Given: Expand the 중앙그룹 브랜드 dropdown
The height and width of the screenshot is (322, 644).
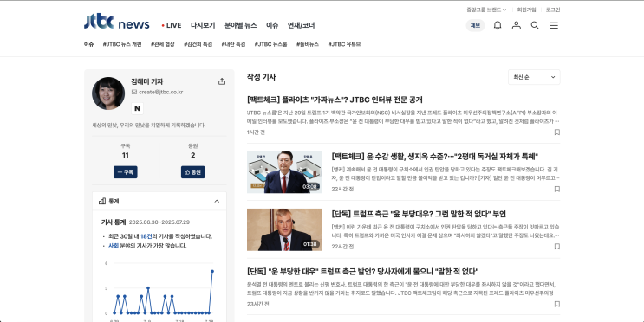Looking at the screenshot, I should click(x=486, y=10).
